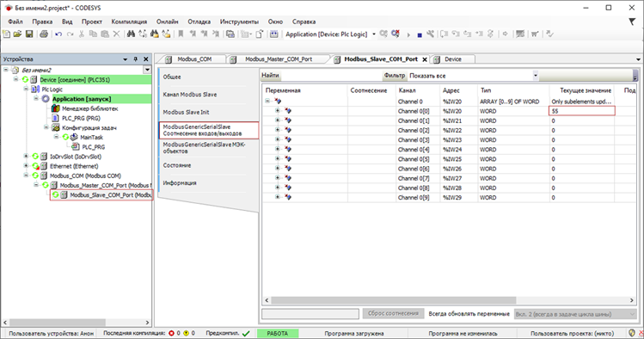Open the Отладка menu
This screenshot has width=644, height=339.
coord(199,22)
